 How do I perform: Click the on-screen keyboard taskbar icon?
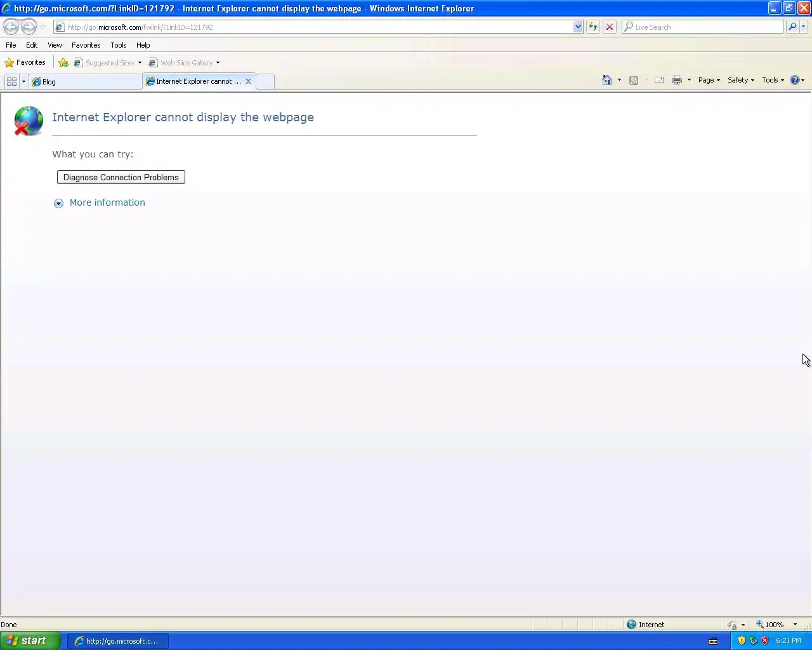[x=713, y=641]
